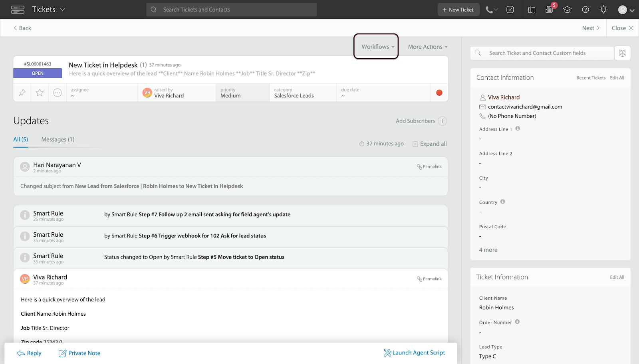
Task: Open the knowledge base book icon beside search
Action: 622,53
